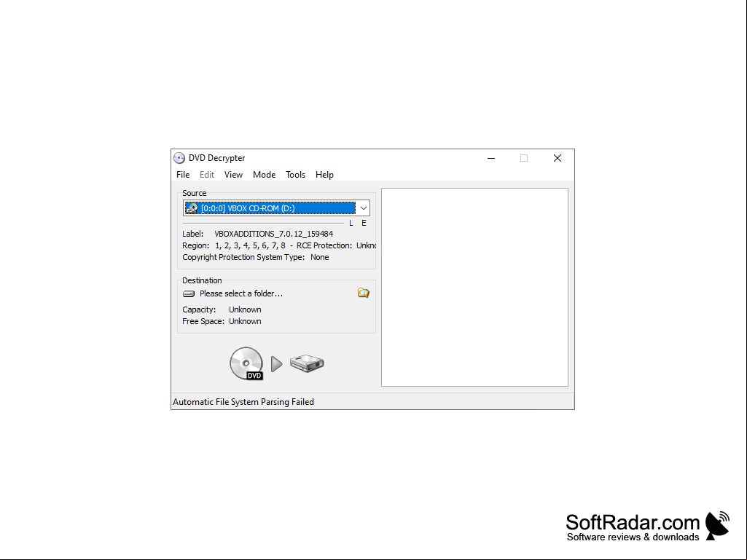This screenshot has width=747, height=560.
Task: Close the DVD Decrypter window
Action: point(558,158)
